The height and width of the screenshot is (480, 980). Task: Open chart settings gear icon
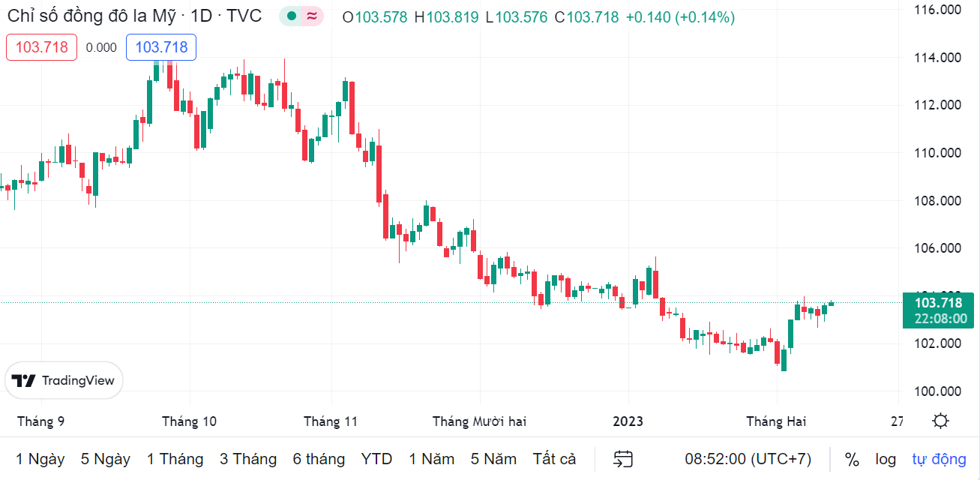tap(940, 421)
